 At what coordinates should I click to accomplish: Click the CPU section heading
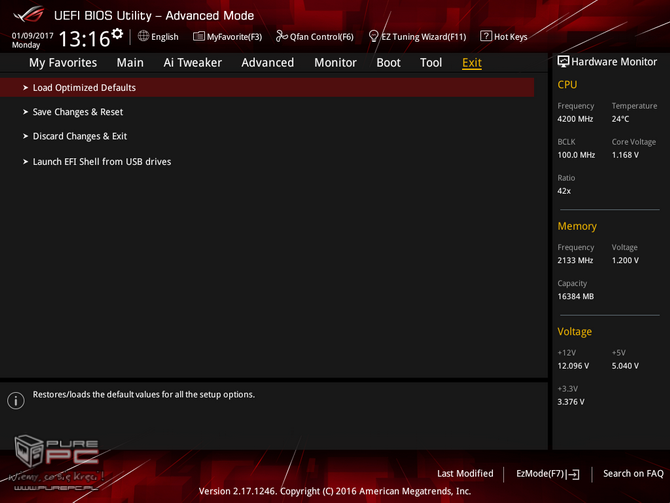[567, 85]
